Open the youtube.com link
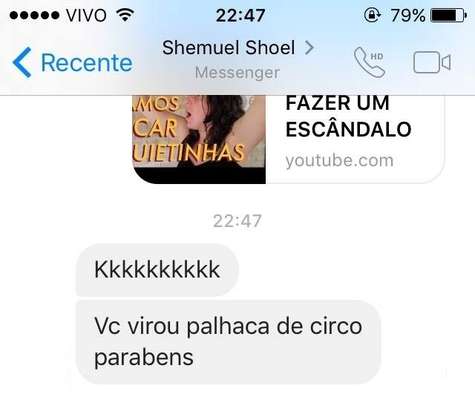Image resolution: width=475 pixels, height=400 pixels. 339,160
